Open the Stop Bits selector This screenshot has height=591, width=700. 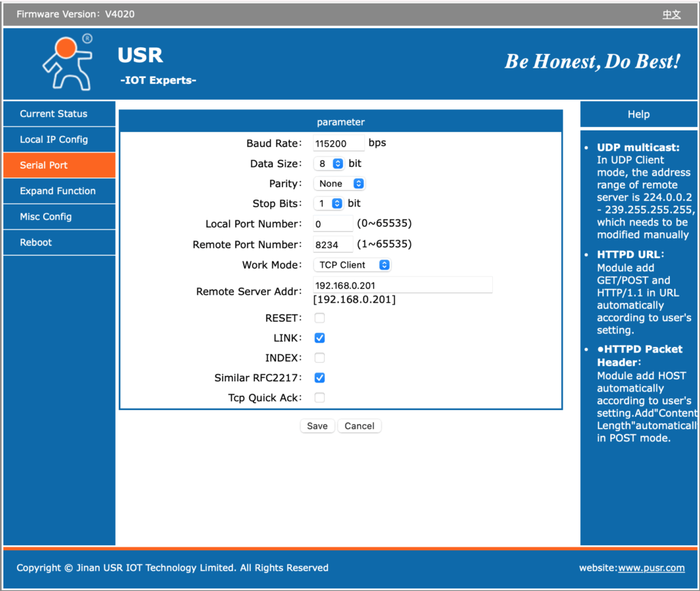(329, 204)
